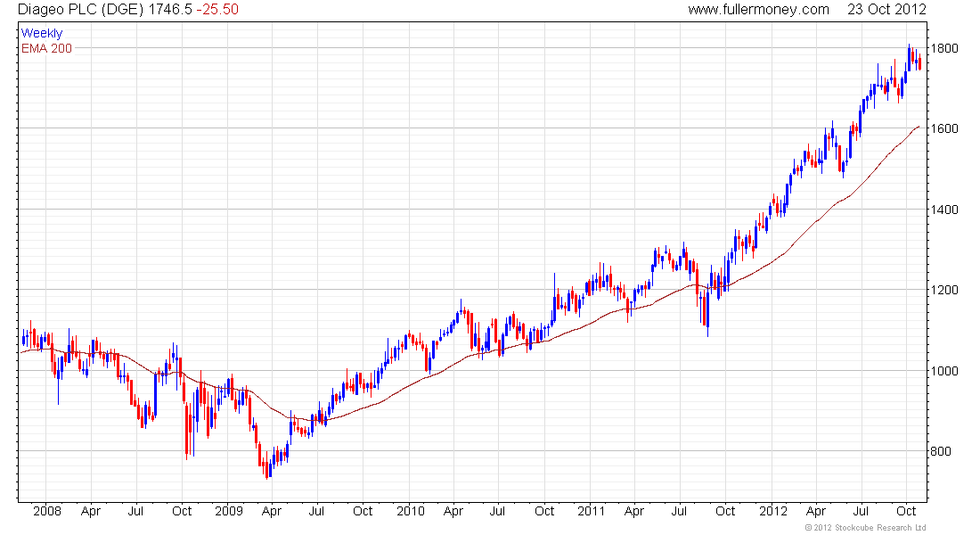Click the red EMA 200 legend label
The height and width of the screenshot is (535, 980).
point(47,49)
